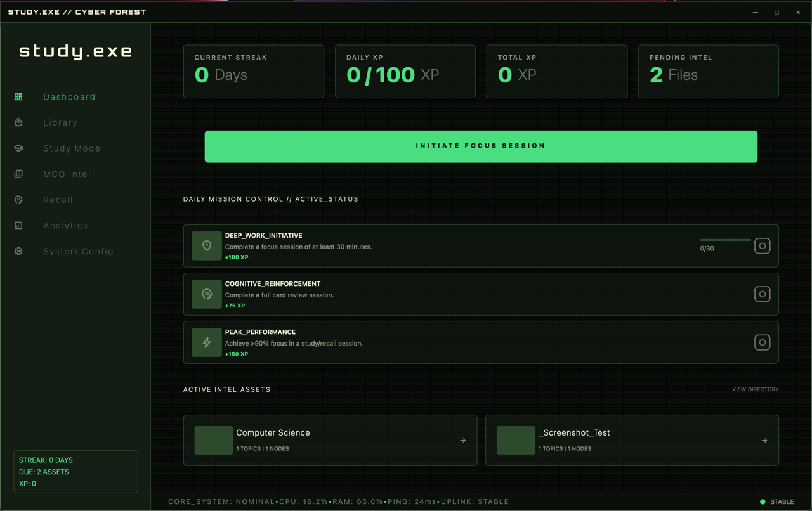Click the Current Streak stat card
Viewport: 812px width, 511px height.
pyautogui.click(x=254, y=72)
